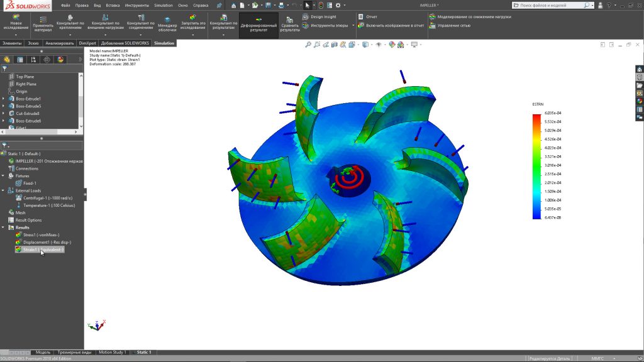Collapse the Results folder in study tree

point(4,228)
